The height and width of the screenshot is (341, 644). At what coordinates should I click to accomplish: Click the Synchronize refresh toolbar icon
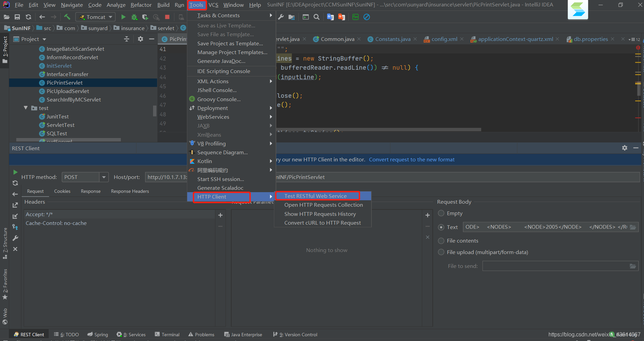[28, 17]
